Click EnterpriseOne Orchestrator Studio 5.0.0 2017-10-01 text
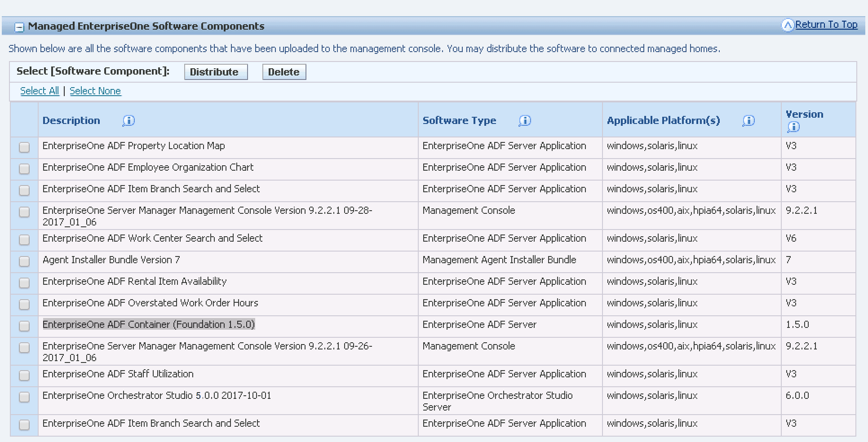Image resolution: width=868 pixels, height=442 pixels. pos(157,395)
